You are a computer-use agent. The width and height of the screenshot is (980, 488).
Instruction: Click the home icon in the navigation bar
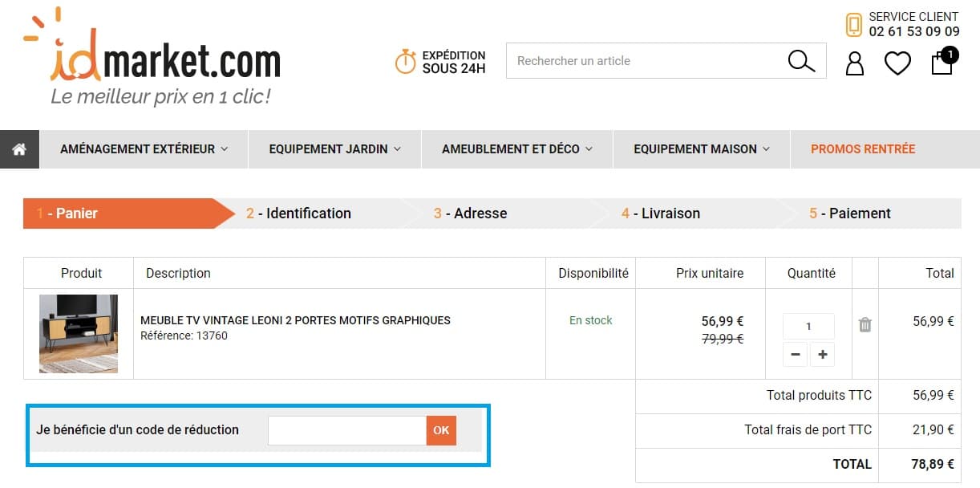pos(18,148)
